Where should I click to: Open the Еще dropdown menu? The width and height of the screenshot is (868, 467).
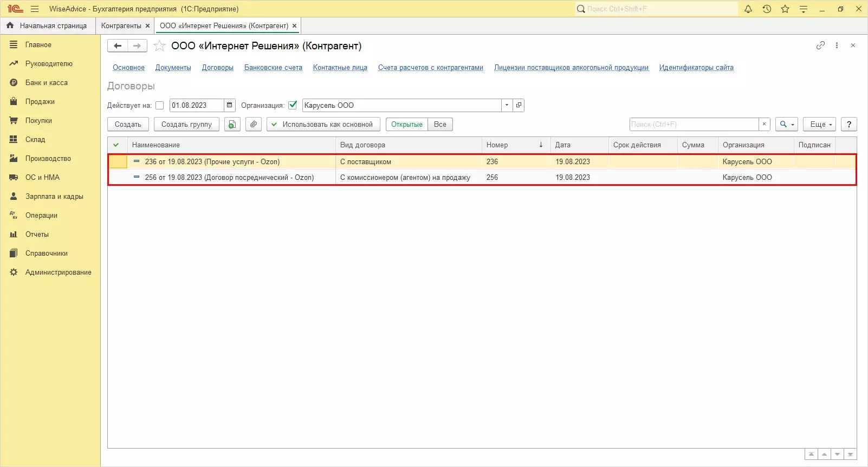pos(820,124)
